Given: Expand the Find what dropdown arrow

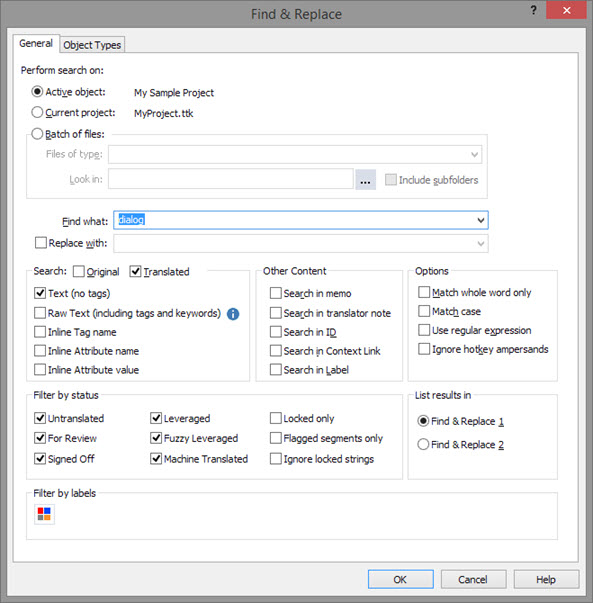Looking at the screenshot, I should coord(480,220).
